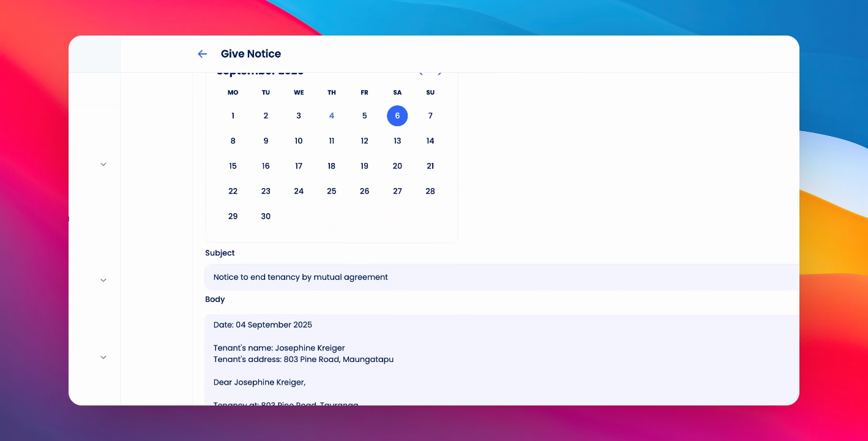Choose calendar day 17
This screenshot has width=868, height=441.
tap(299, 166)
